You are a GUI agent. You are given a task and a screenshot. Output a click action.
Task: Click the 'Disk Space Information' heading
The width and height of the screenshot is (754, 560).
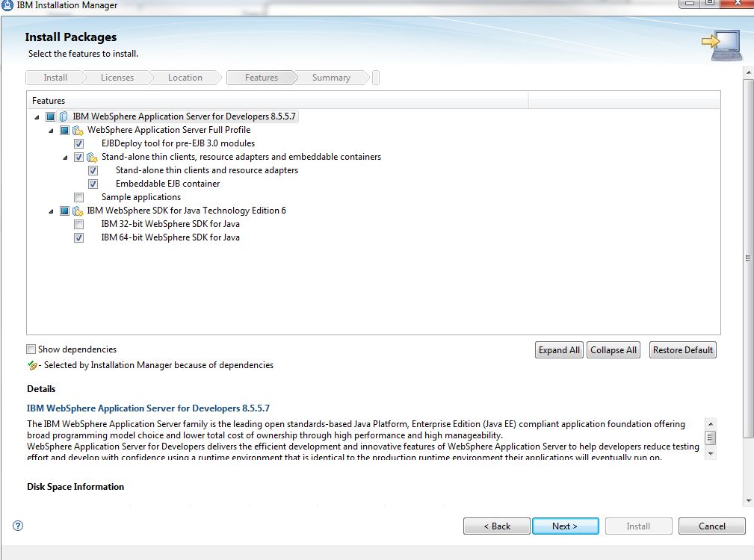(75, 487)
